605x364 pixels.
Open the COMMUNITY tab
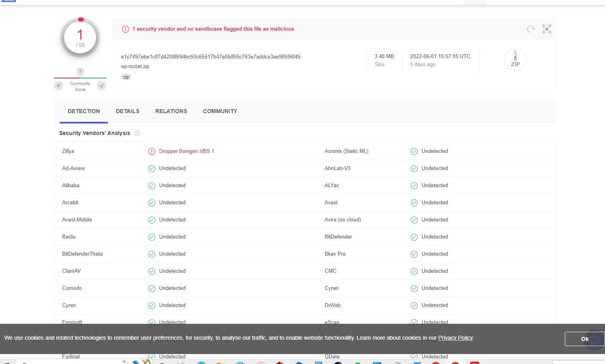(220, 111)
